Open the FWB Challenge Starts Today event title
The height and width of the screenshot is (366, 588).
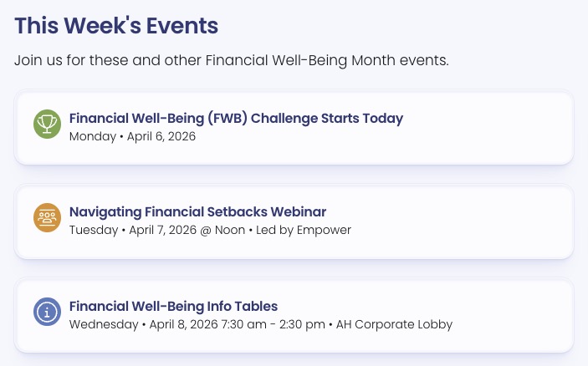[x=236, y=119]
